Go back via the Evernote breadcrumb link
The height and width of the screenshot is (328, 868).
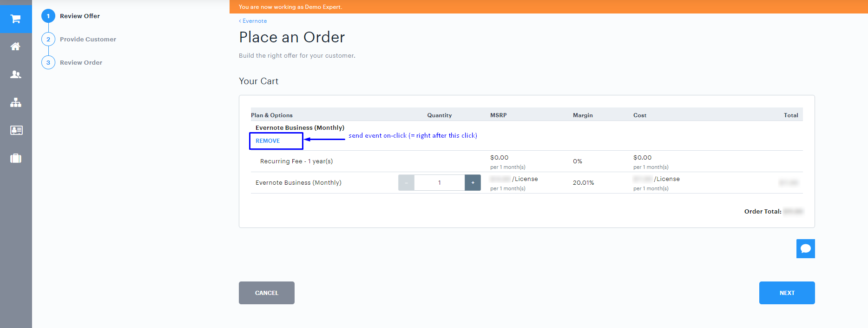coord(253,21)
